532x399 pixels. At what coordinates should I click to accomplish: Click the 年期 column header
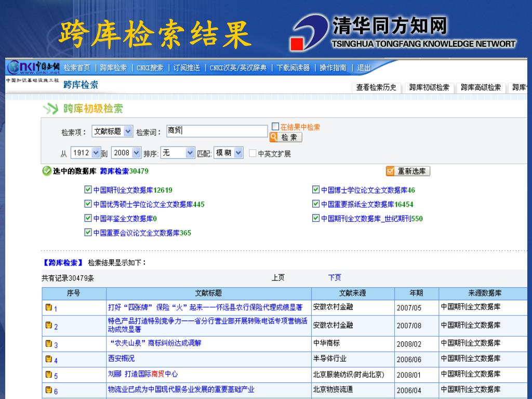point(416,293)
